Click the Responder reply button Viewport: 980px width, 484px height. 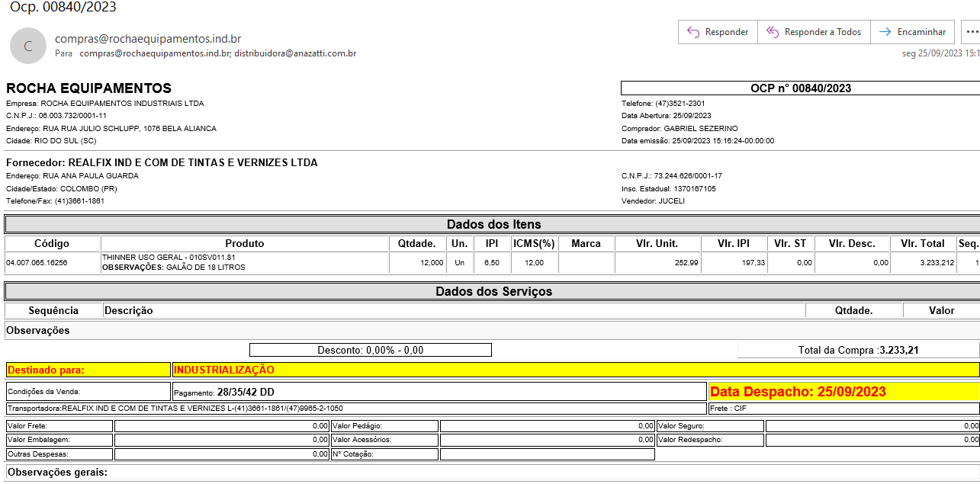coord(718,32)
